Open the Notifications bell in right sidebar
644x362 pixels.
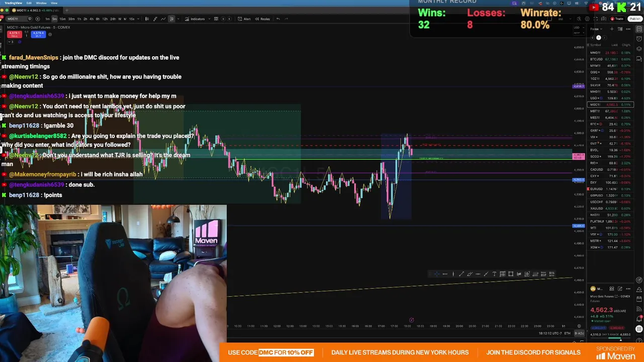click(639, 319)
